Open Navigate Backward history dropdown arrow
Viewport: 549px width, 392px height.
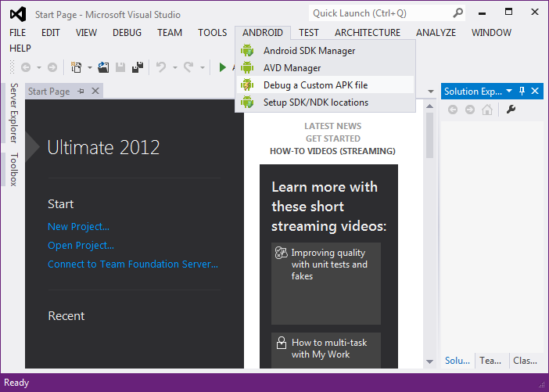point(39,67)
